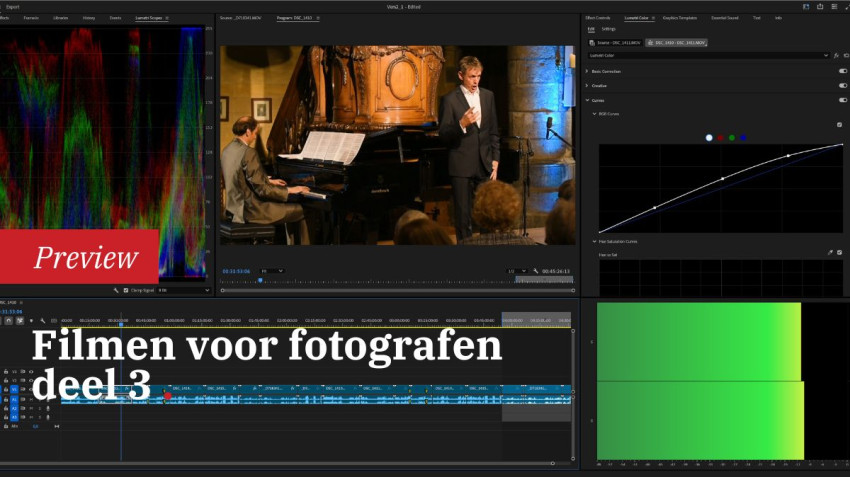Open the Lumetri Color panel menu icon

(x=653, y=18)
